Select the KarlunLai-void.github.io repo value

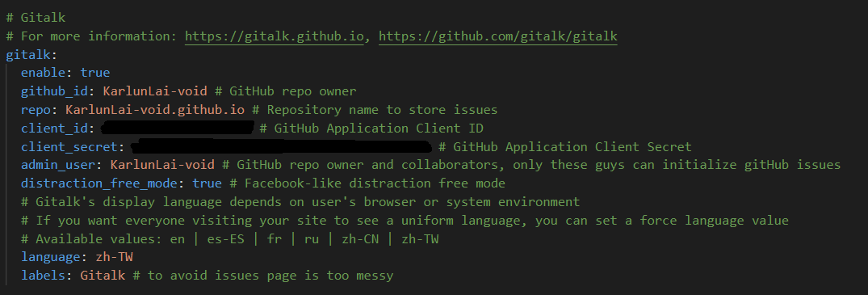tap(155, 110)
